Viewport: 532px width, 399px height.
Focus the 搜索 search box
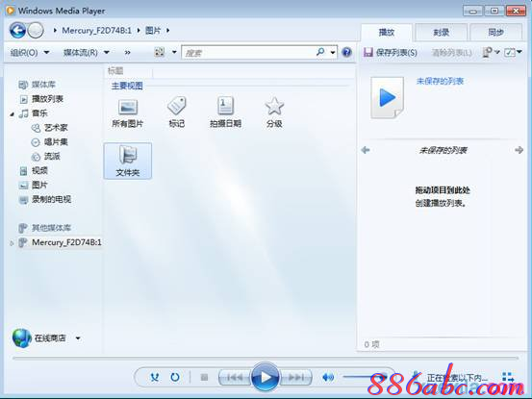click(249, 53)
